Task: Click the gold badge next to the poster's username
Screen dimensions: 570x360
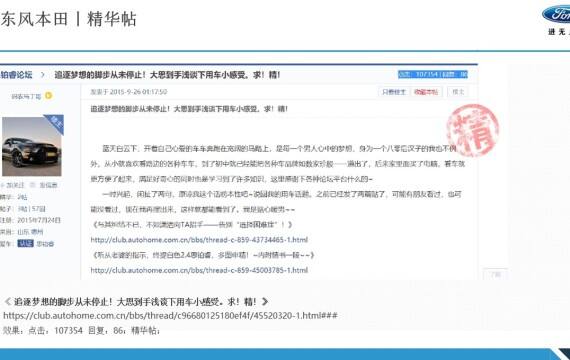Action: [x=48, y=96]
